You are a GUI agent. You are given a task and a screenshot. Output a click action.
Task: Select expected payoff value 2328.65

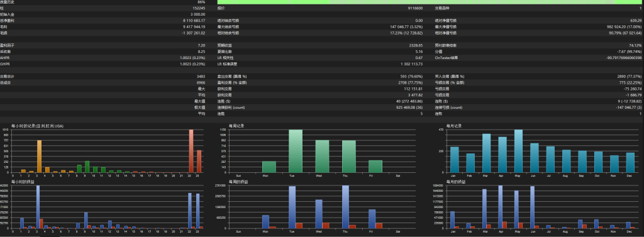coord(416,45)
